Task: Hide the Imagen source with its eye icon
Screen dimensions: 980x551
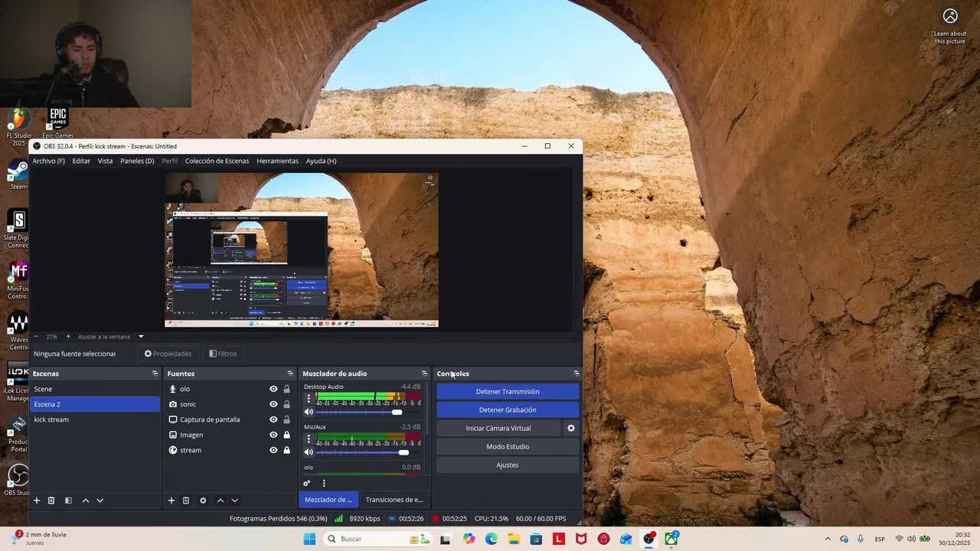Action: tap(273, 435)
